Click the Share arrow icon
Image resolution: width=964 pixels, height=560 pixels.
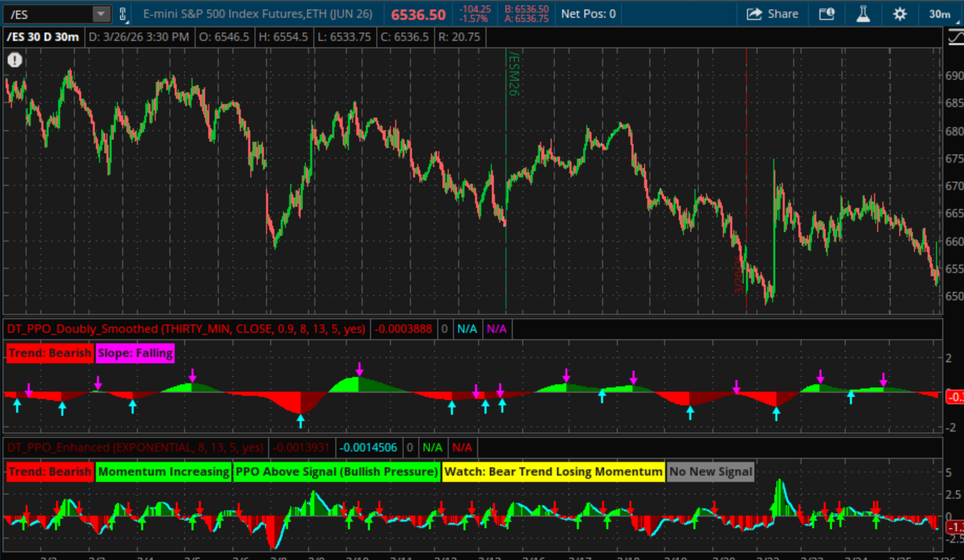(x=754, y=14)
